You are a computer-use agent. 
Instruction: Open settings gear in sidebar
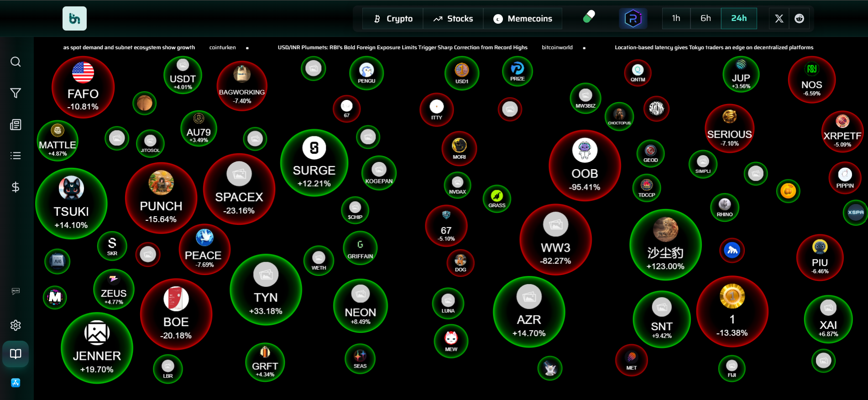coord(16,325)
